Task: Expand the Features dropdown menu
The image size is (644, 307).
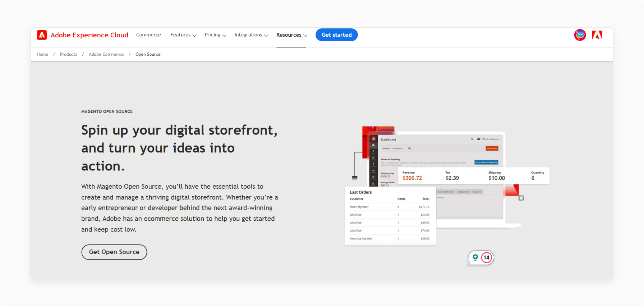Action: tap(183, 35)
